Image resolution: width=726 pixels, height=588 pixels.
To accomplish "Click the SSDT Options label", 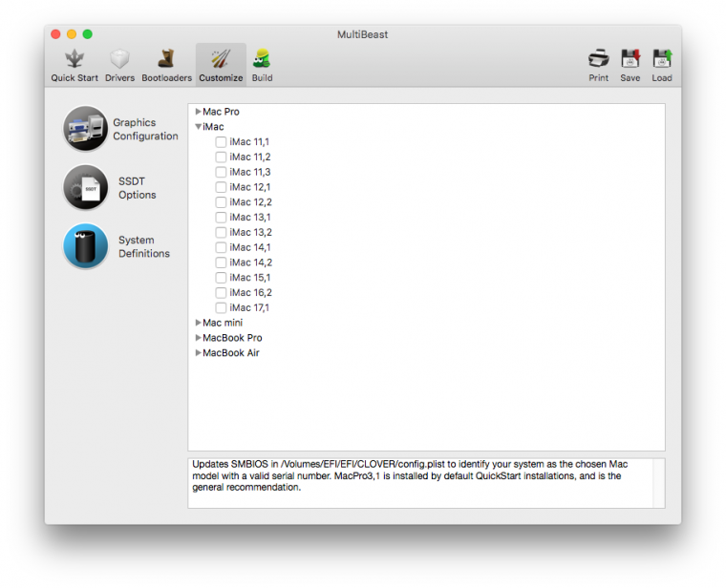I will 137,188.
